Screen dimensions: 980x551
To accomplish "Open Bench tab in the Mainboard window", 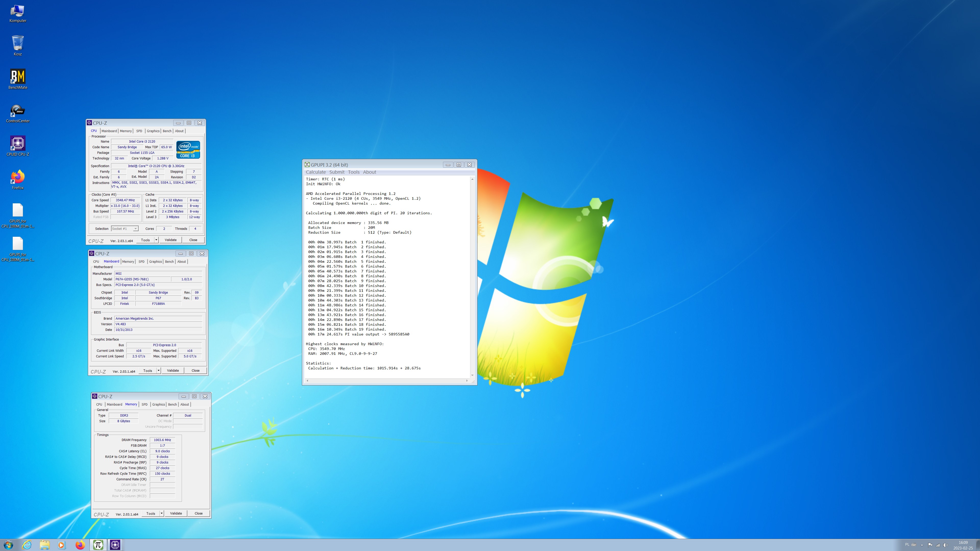I will click(x=169, y=262).
